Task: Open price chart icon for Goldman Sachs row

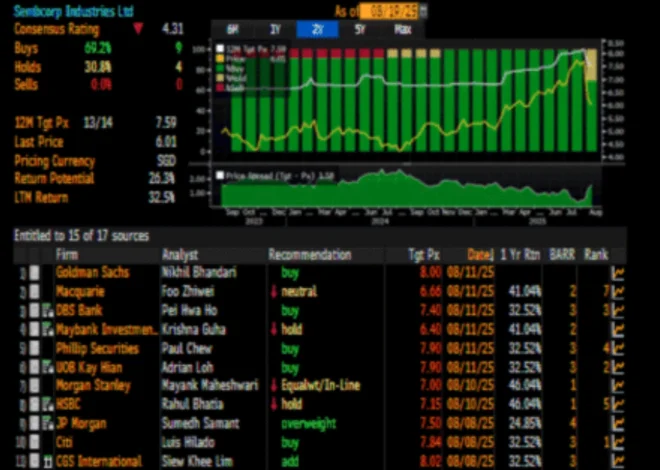Action: [x=617, y=274]
